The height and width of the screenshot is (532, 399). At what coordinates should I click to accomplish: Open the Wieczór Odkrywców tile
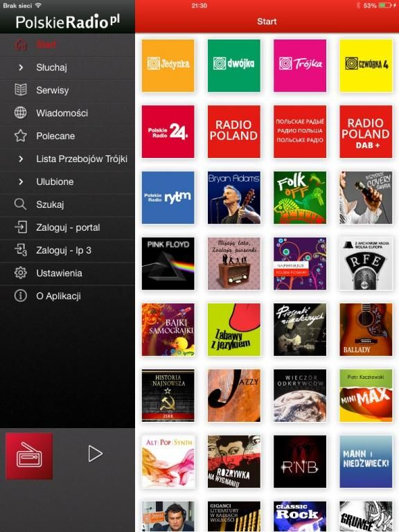(300, 396)
